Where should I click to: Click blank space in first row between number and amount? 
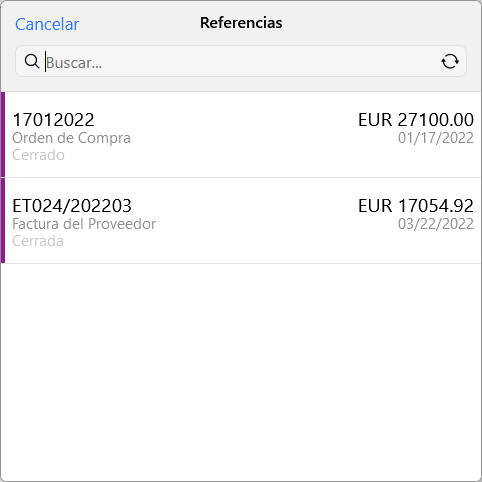coord(227,120)
